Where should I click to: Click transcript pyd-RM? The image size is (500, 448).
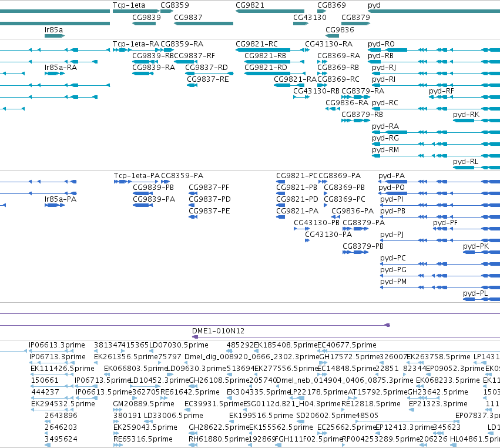385,150
